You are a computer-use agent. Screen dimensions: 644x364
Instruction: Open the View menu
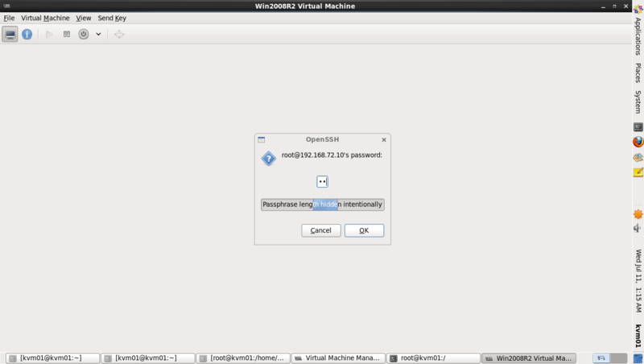[x=84, y=18]
